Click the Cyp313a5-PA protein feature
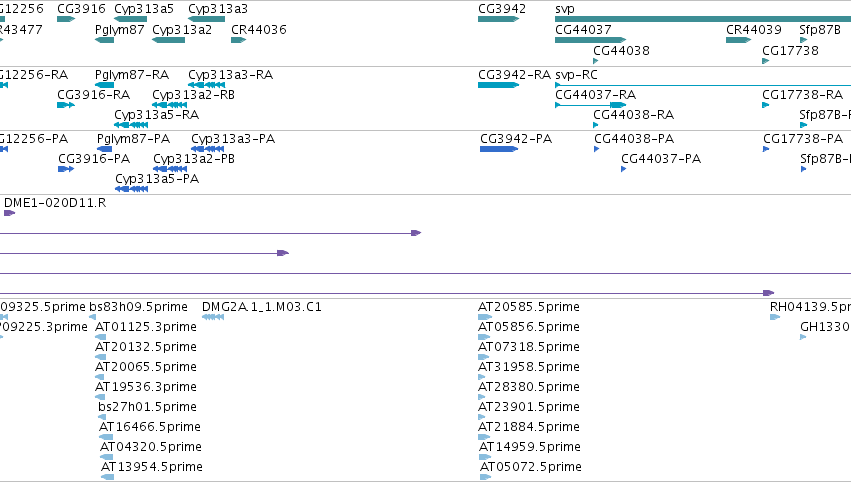This screenshot has width=851, height=482. click(131, 189)
